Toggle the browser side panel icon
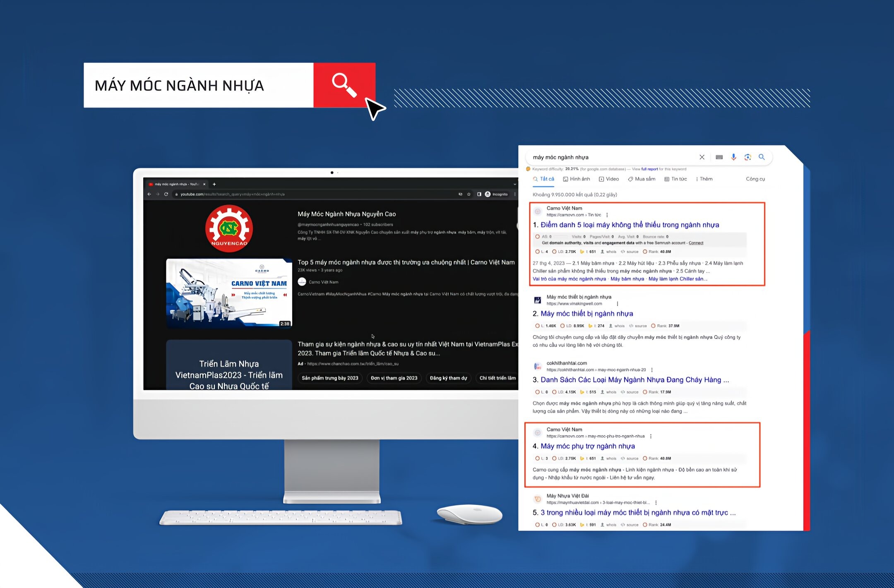The image size is (894, 588). point(479,194)
